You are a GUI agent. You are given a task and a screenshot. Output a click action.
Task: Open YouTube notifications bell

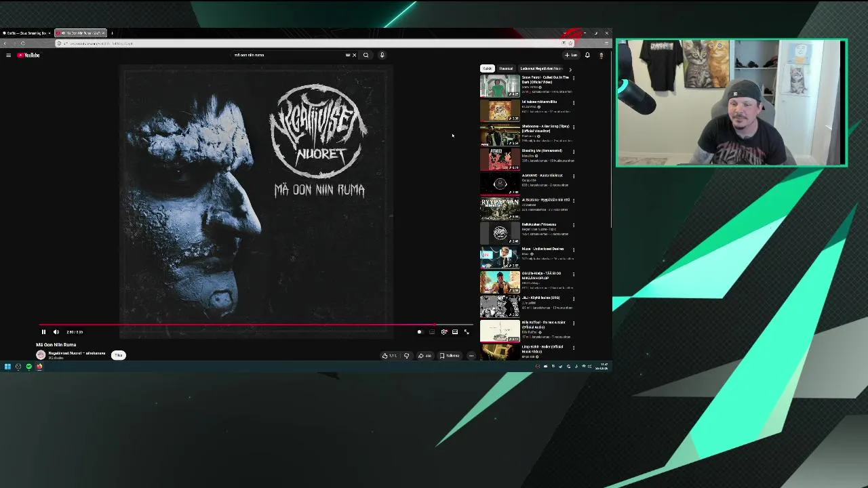click(x=587, y=56)
